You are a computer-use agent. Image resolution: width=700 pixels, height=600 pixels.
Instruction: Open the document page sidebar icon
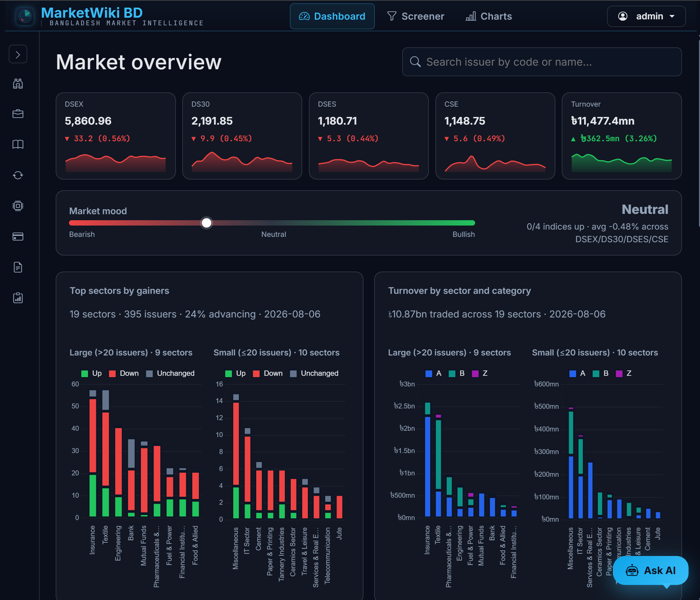click(x=18, y=267)
